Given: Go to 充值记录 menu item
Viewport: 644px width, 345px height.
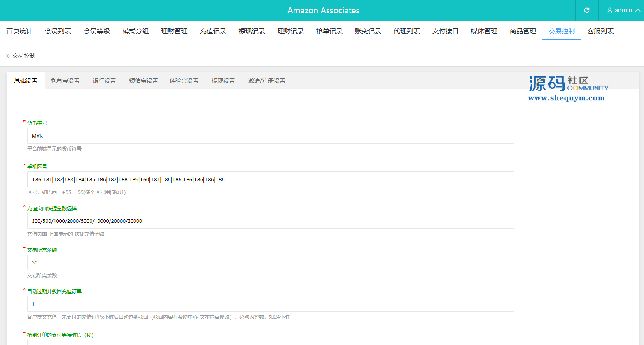Looking at the screenshot, I should click(x=213, y=31).
